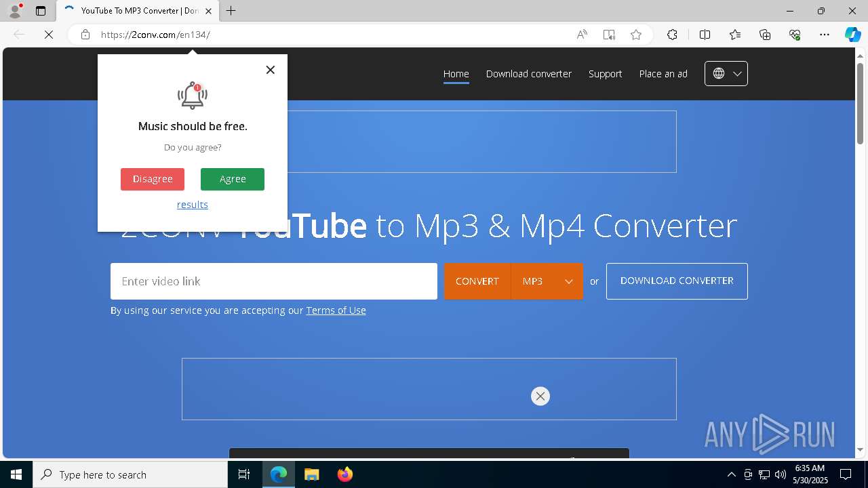Expand the language globe dropdown
Screen dimensions: 868x488
(x=726, y=74)
